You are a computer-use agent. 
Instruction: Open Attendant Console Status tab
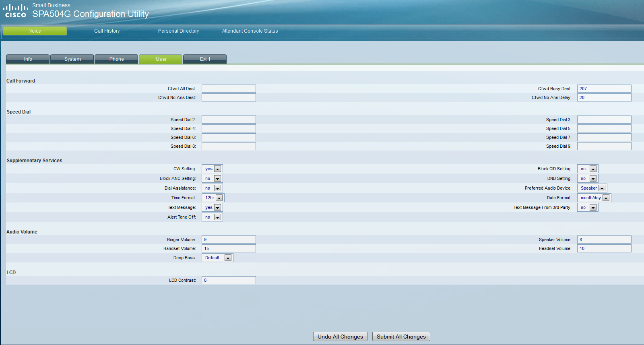coord(250,31)
